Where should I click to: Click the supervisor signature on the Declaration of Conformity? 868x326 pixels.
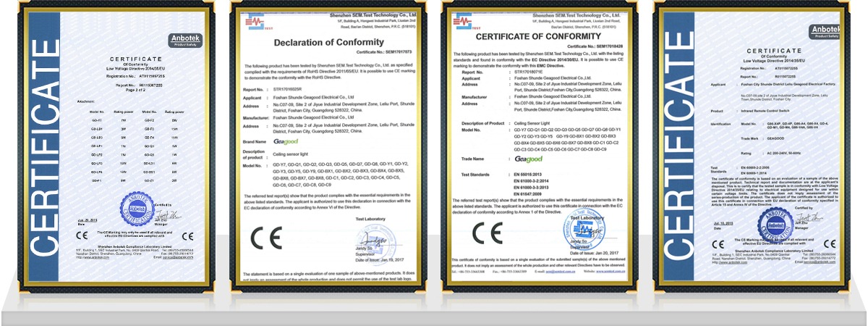coord(373,238)
